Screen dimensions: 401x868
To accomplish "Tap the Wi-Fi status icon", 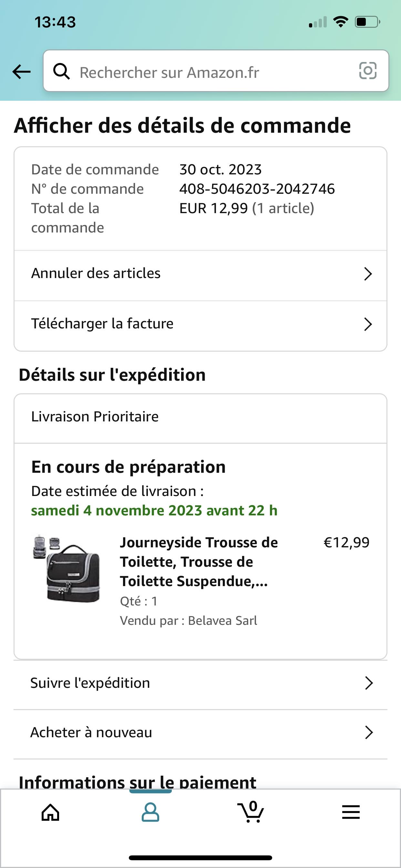I will (340, 22).
